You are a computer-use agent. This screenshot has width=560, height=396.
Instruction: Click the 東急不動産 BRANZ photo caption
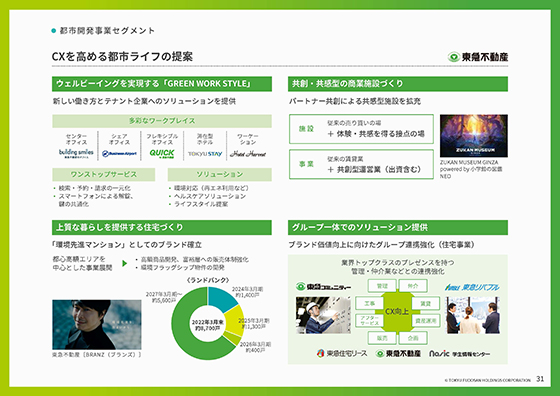pyautogui.click(x=97, y=355)
